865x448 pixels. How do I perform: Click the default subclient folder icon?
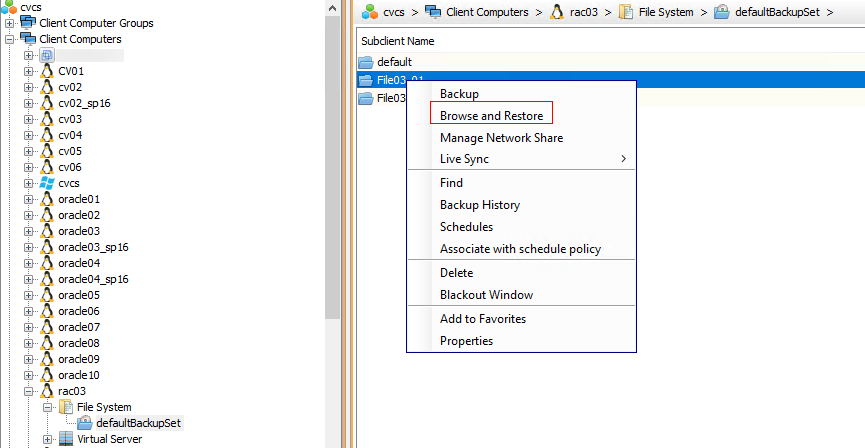(367, 62)
